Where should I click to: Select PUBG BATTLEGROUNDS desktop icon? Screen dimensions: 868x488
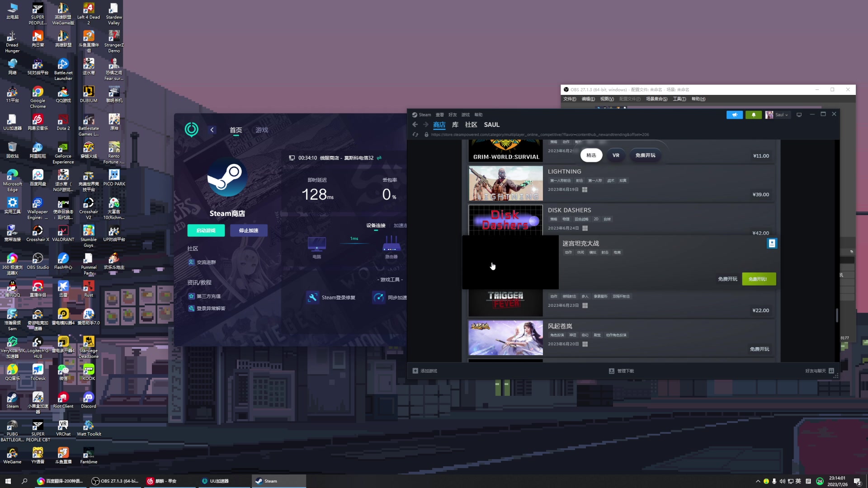point(12,431)
